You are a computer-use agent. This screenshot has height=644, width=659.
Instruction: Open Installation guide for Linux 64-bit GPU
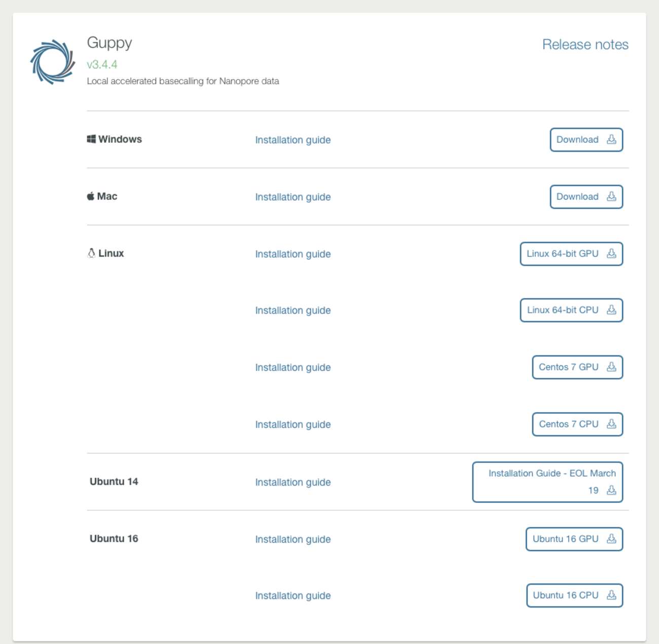[x=293, y=254]
